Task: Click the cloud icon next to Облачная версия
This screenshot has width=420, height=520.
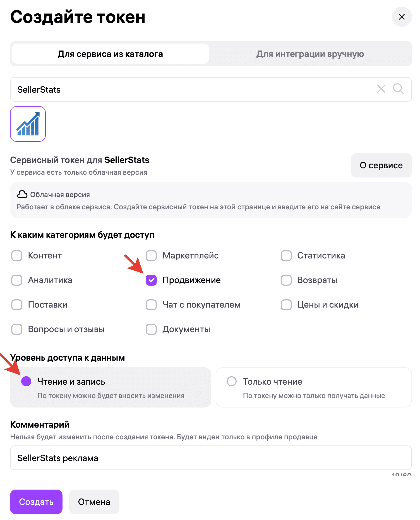Action: point(23,194)
